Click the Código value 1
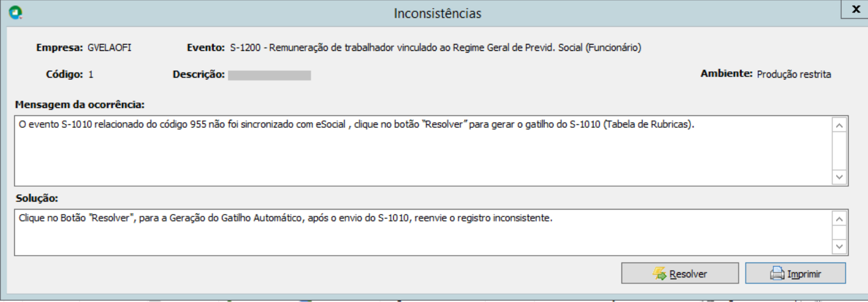The width and height of the screenshot is (868, 302). point(91,74)
